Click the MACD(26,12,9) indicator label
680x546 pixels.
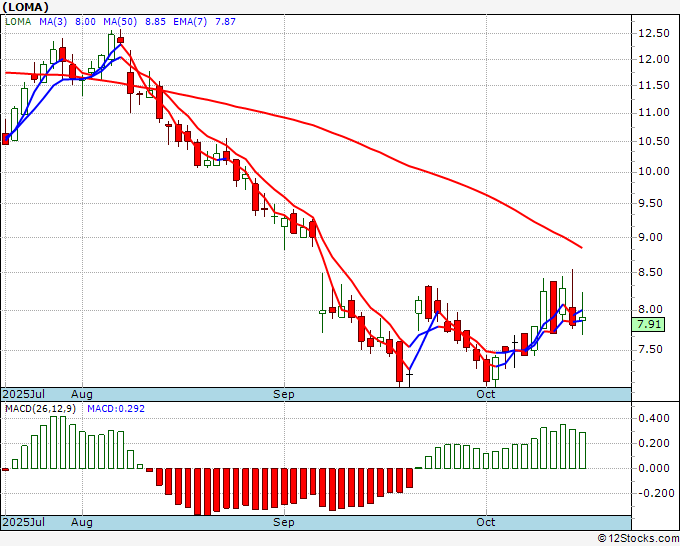click(40, 409)
